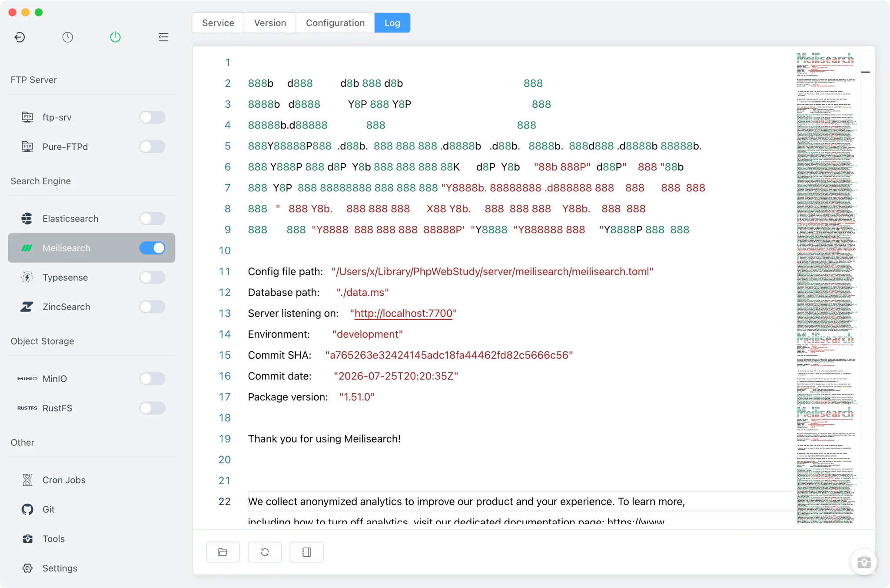Viewport: 890px width, 588px height.
Task: Open the history clock icon
Action: coord(67,37)
